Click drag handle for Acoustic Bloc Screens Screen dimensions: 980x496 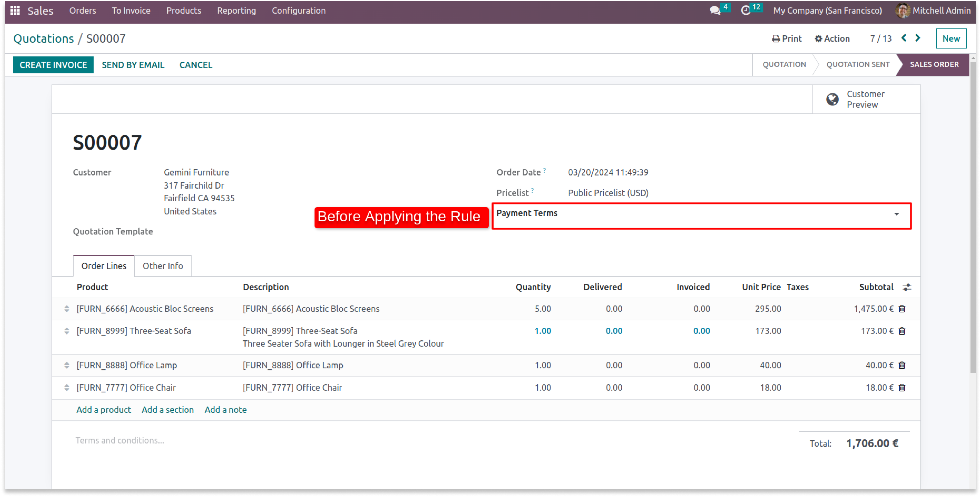pyautogui.click(x=67, y=309)
